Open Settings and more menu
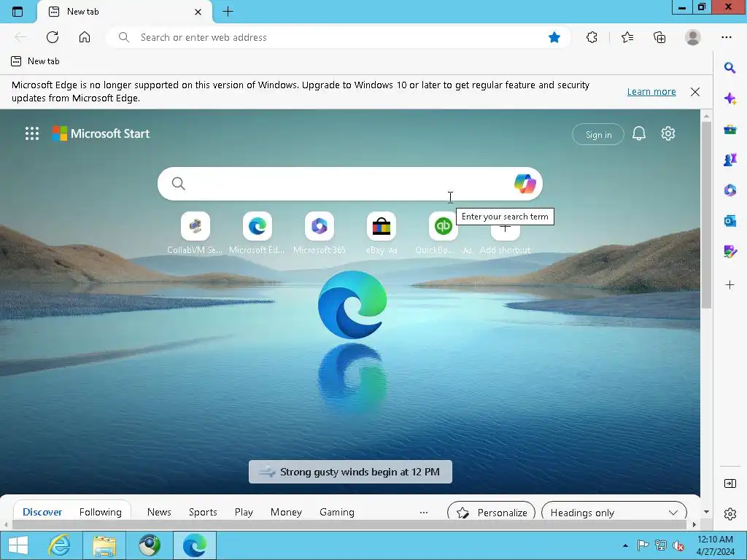 [726, 37]
